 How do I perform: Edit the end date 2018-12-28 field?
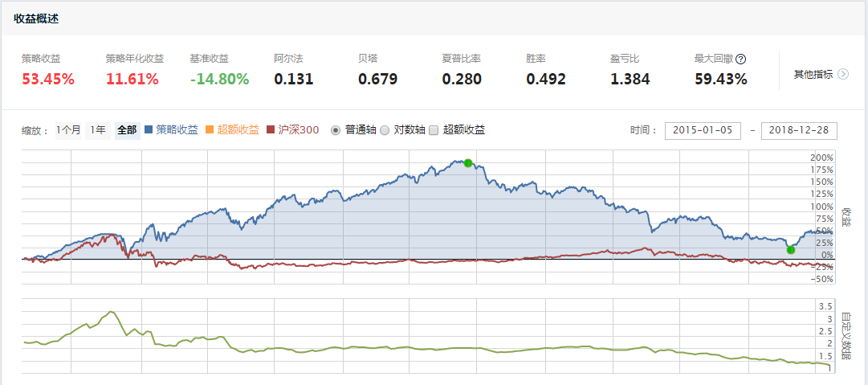(x=800, y=131)
